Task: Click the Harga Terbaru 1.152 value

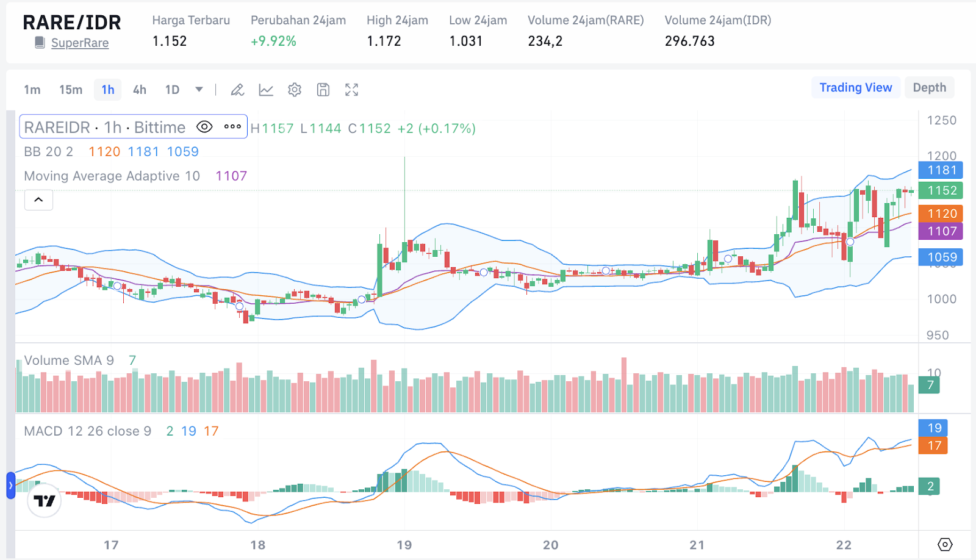Action: tap(170, 41)
